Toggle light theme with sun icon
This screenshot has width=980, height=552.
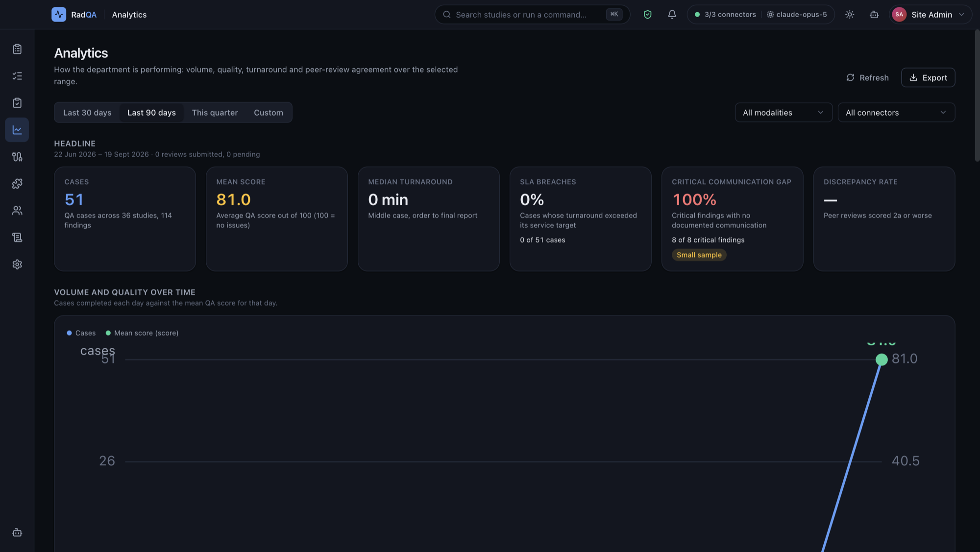tap(850, 15)
